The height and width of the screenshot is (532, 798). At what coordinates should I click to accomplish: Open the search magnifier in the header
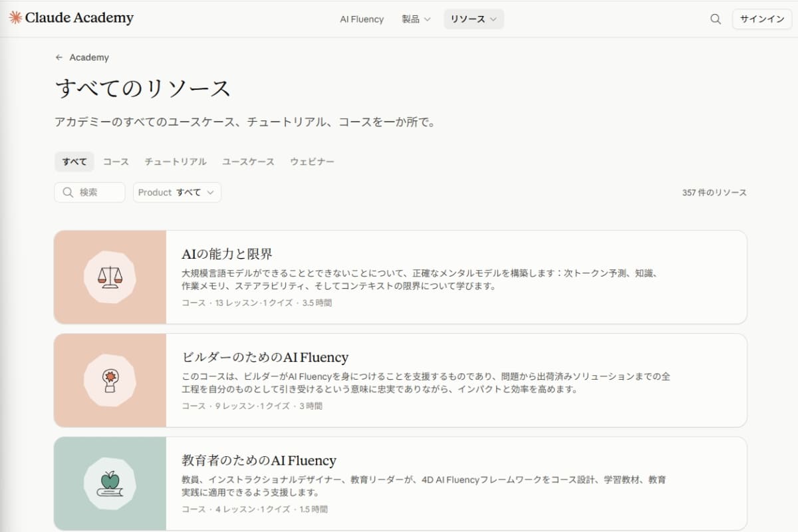click(x=716, y=19)
